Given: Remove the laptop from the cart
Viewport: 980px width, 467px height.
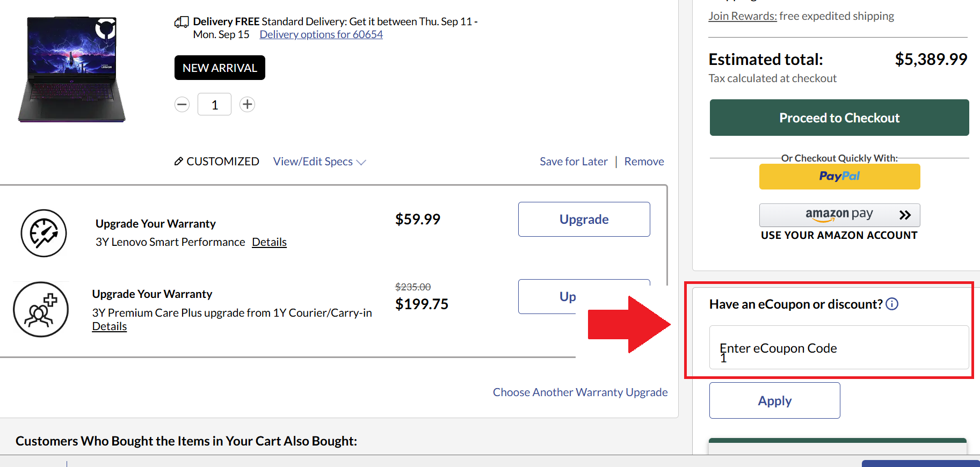Looking at the screenshot, I should pyautogui.click(x=644, y=162).
